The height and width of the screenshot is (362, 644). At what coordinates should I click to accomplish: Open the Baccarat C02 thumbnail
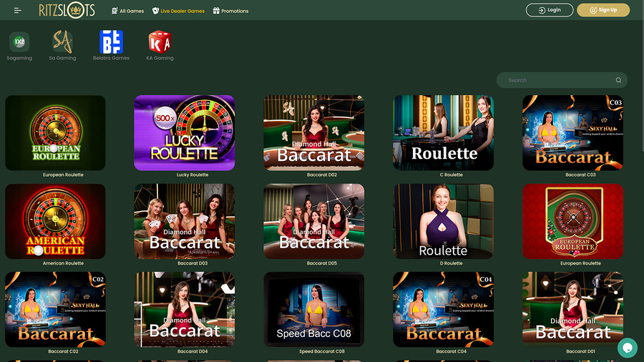(55, 310)
